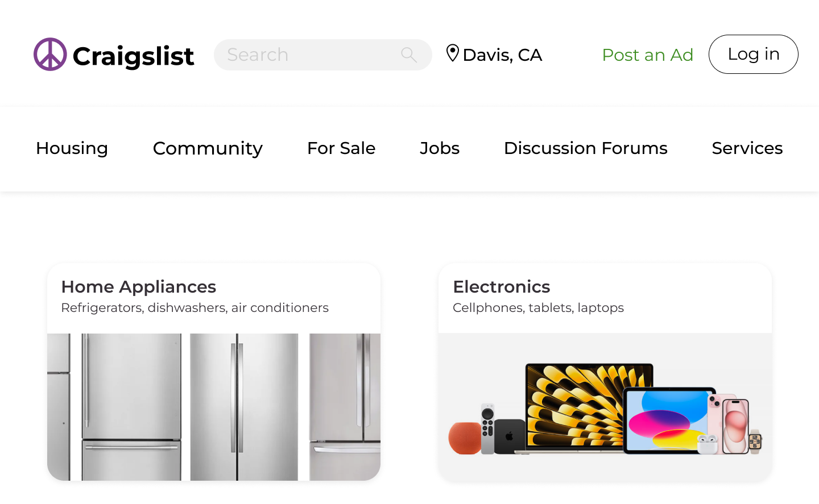The height and width of the screenshot is (504, 819).
Task: Select the Home Appliances heading
Action: pos(138,287)
